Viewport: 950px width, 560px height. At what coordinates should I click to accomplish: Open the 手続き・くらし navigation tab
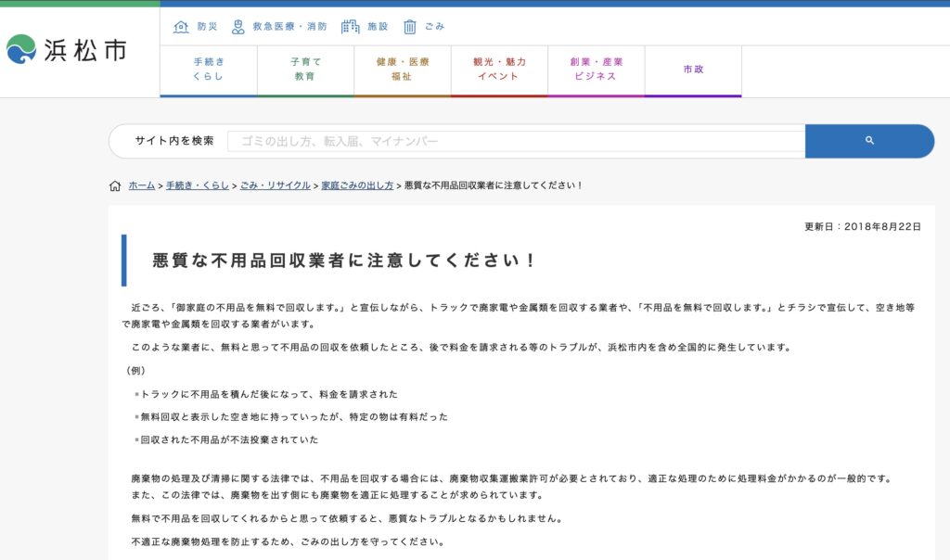coord(209,70)
